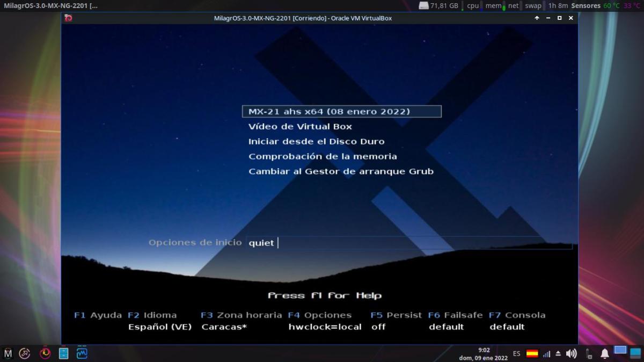
Task: Click the F3 Zona horaria option
Action: (x=241, y=315)
